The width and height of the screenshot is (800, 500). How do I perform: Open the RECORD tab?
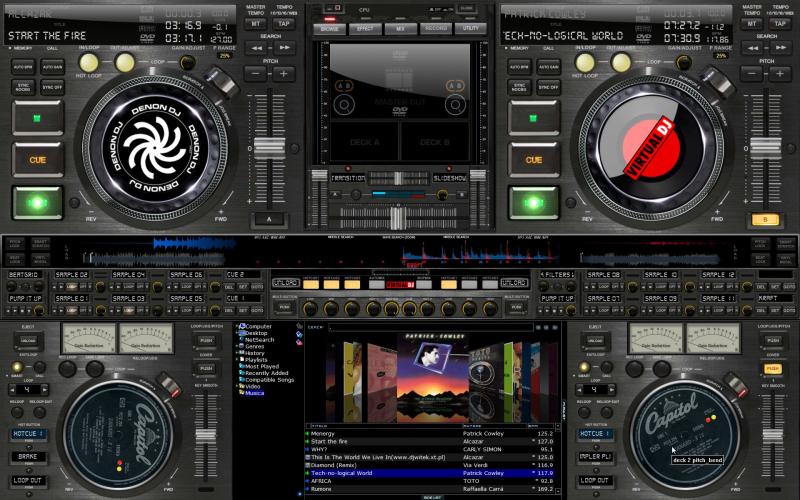click(436, 29)
